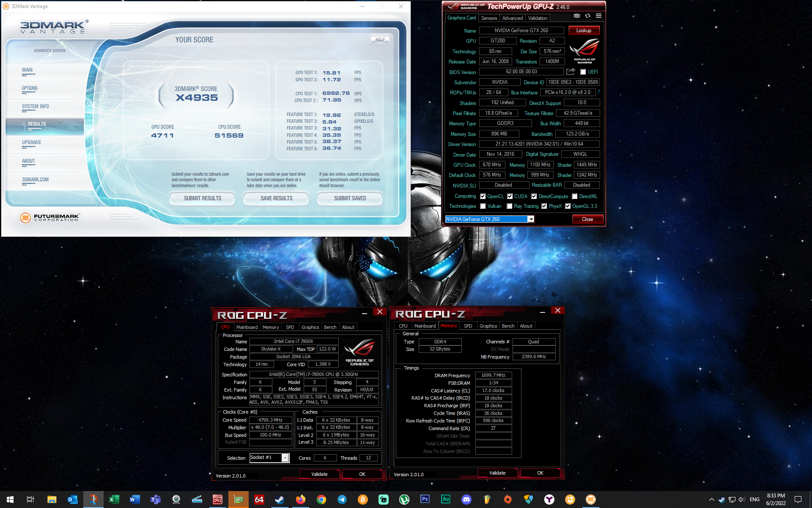Open the GPU-Z hamburger menu
The image size is (812, 508).
598,16
